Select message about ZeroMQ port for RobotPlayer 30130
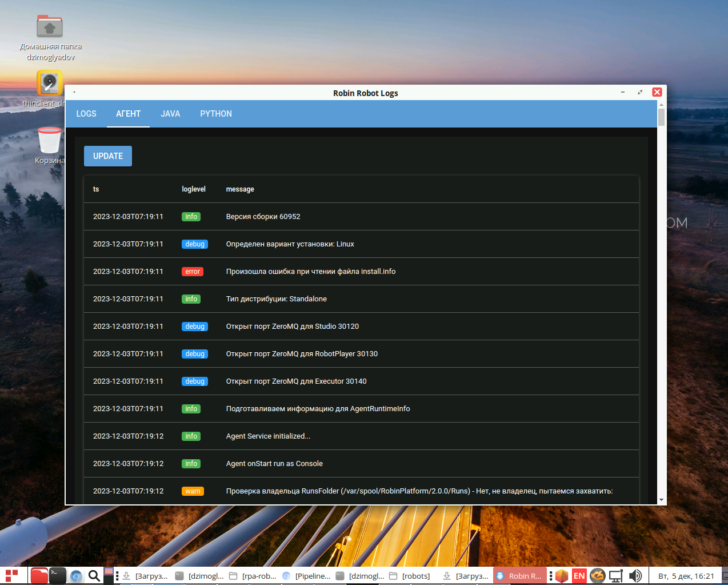The width and height of the screenshot is (728, 585). point(302,354)
